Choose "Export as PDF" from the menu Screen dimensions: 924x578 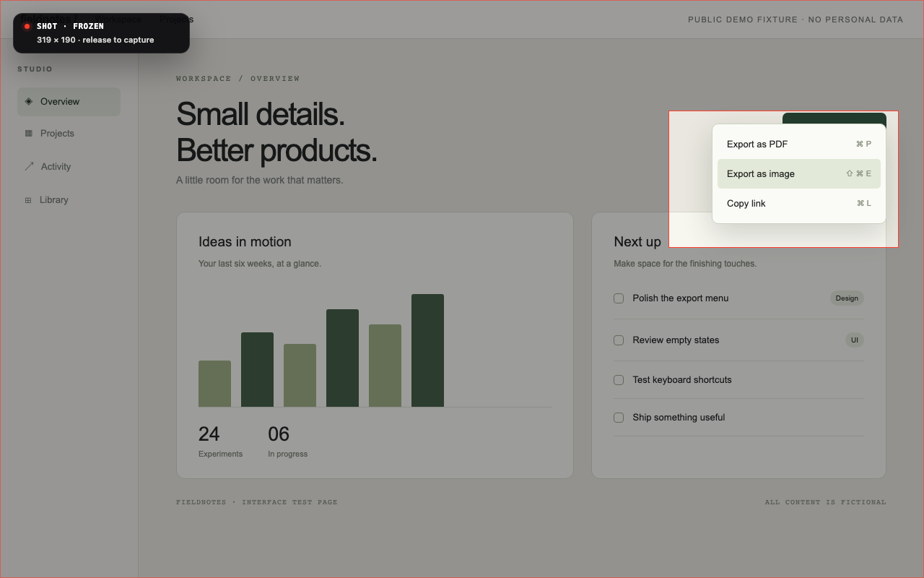[799, 144]
